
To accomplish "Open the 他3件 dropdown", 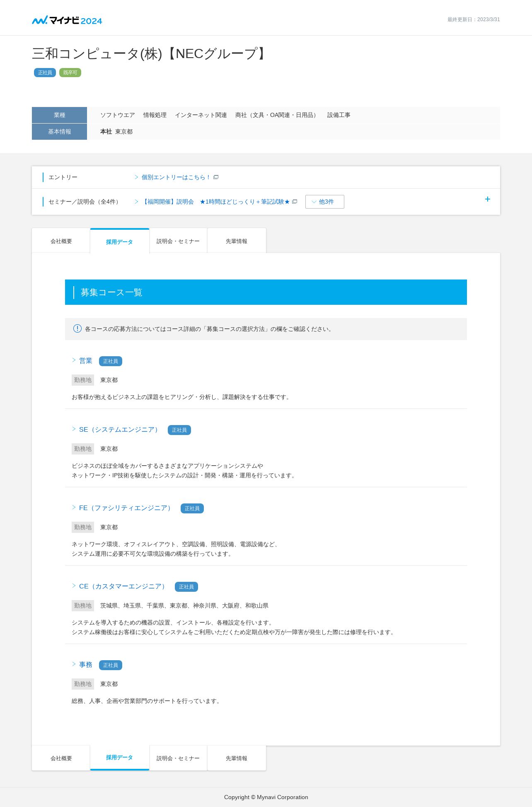I will click(x=325, y=202).
